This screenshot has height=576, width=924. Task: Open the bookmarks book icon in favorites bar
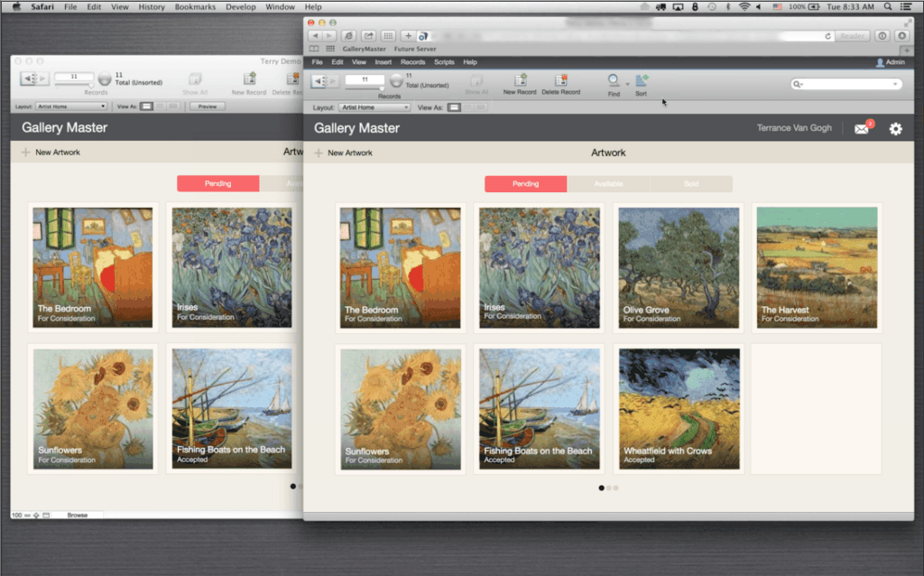(314, 49)
